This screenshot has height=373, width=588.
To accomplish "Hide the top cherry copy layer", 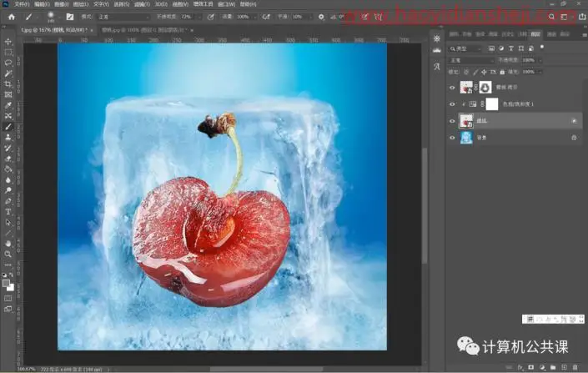I will tap(452, 88).
